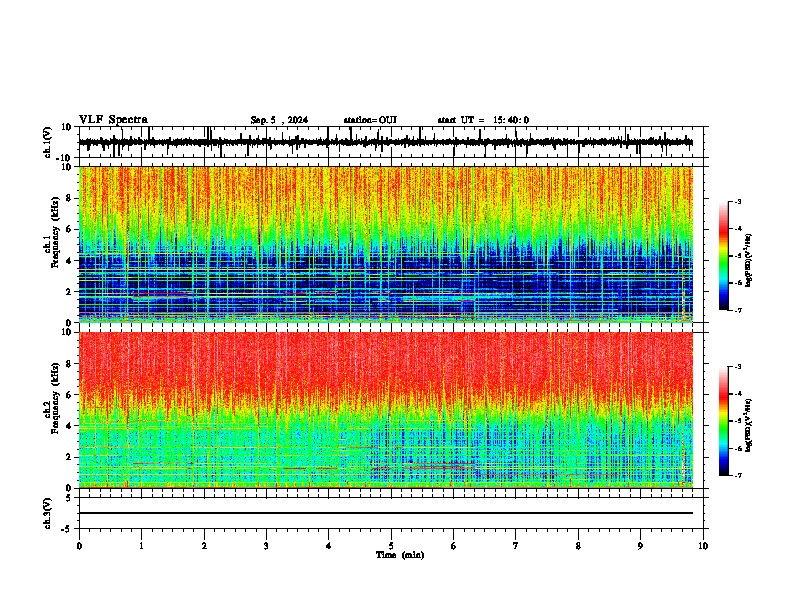Click the "ch.3(V)" axis label

(48, 514)
